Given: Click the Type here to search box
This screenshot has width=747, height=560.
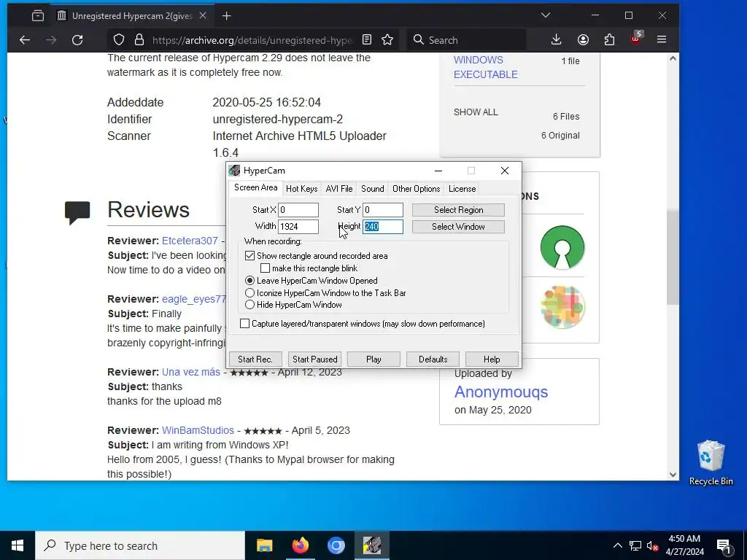Looking at the screenshot, I should point(140,545).
